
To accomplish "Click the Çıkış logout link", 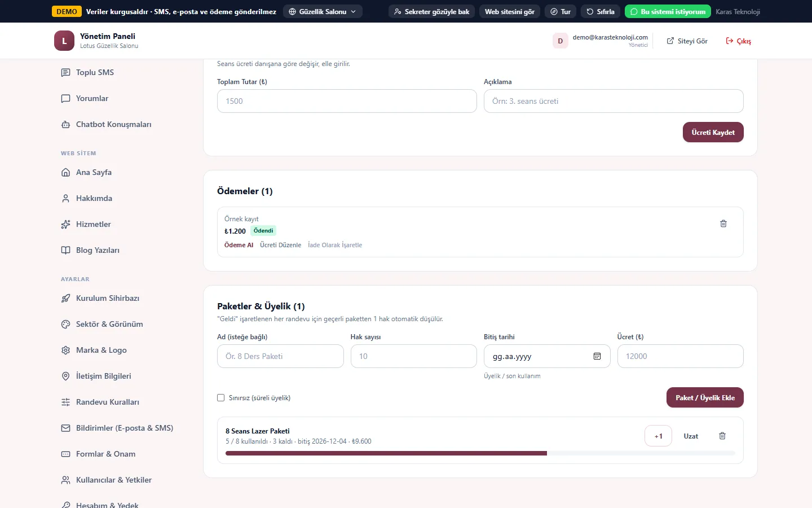I will coord(738,41).
